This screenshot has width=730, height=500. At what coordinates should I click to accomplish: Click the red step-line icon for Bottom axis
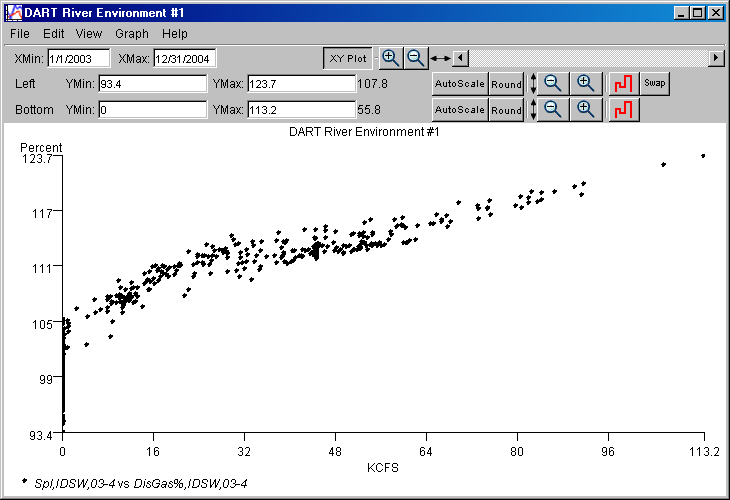click(x=624, y=109)
